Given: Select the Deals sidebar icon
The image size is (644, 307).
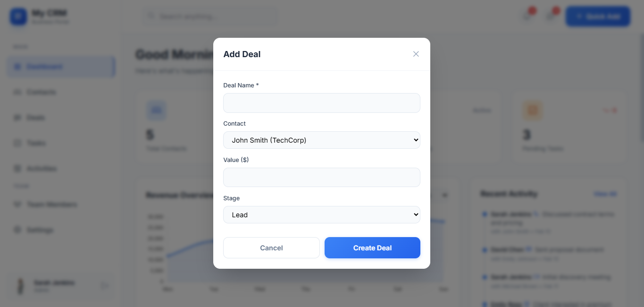Looking at the screenshot, I should 17,118.
